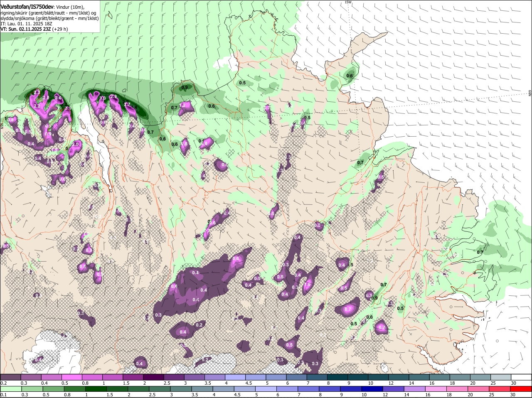Click the top-row legend label 25
This screenshot has height=398, width=532.
click(493, 383)
